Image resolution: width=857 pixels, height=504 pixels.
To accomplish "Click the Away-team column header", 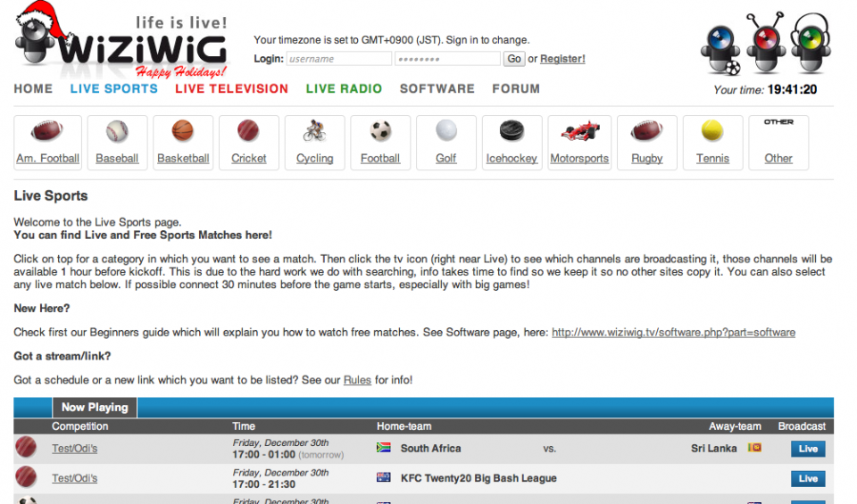I will click(735, 426).
